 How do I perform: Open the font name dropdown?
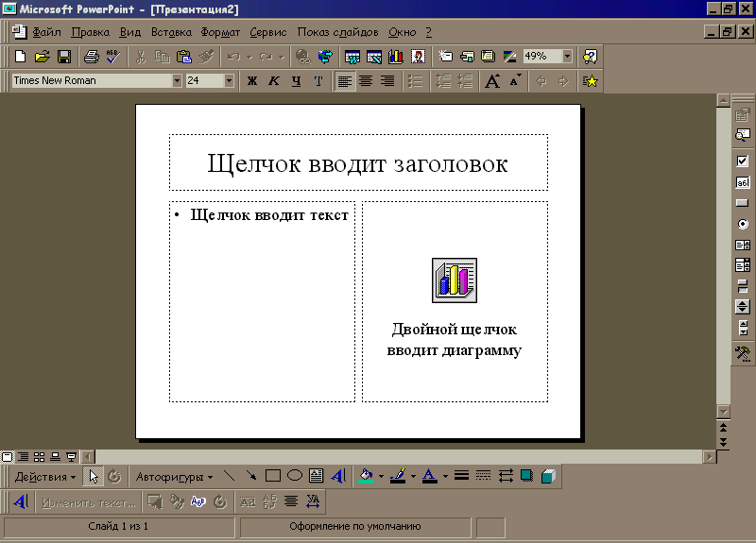click(x=177, y=80)
